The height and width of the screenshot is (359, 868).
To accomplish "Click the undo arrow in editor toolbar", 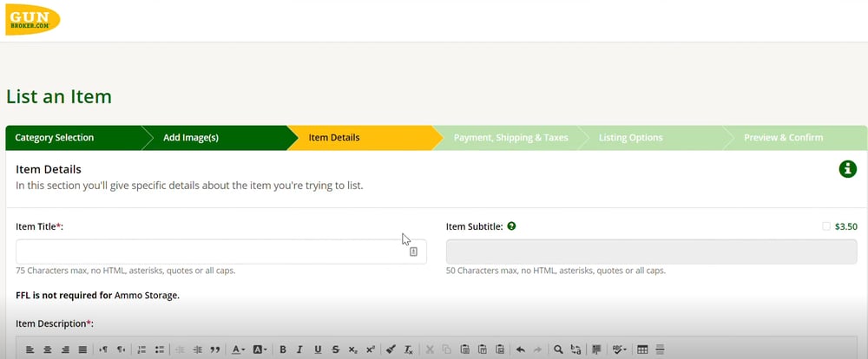I will 520,349.
